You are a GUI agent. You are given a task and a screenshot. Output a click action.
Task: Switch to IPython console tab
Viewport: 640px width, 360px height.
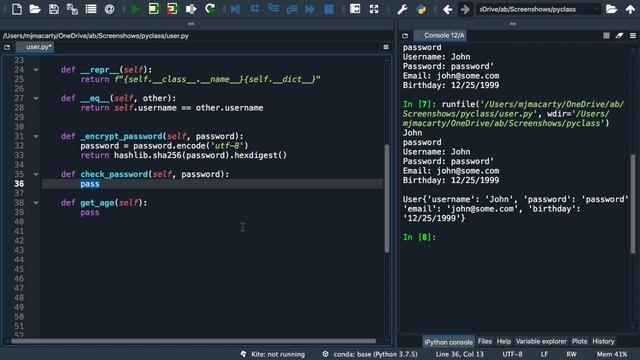(x=448, y=342)
